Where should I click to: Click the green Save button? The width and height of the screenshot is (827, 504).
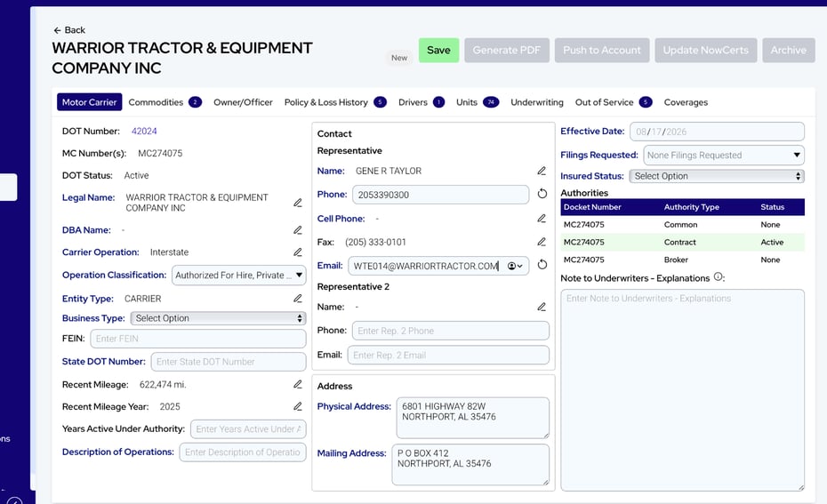pyautogui.click(x=438, y=50)
